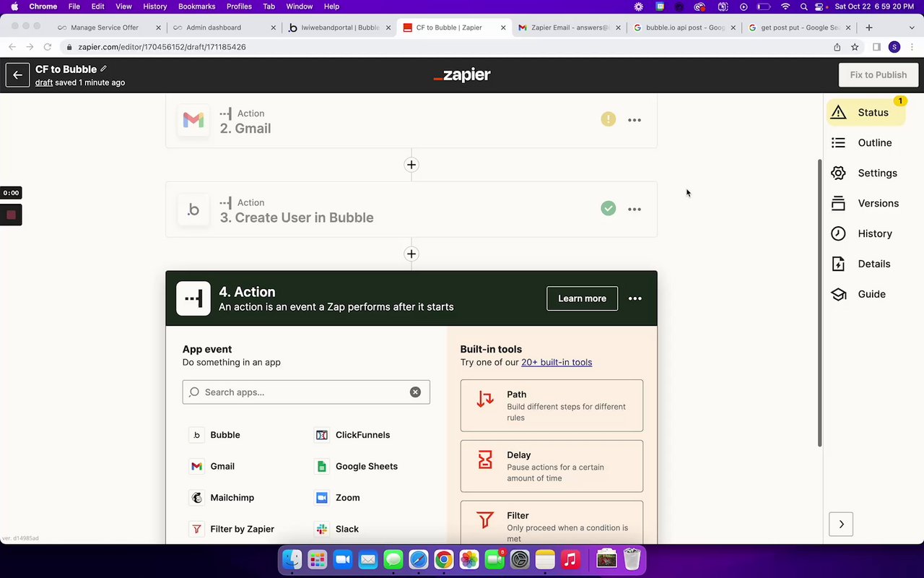Screen dimensions: 924x578
Task: Open Launchpad from the Dock
Action: pos(317,559)
